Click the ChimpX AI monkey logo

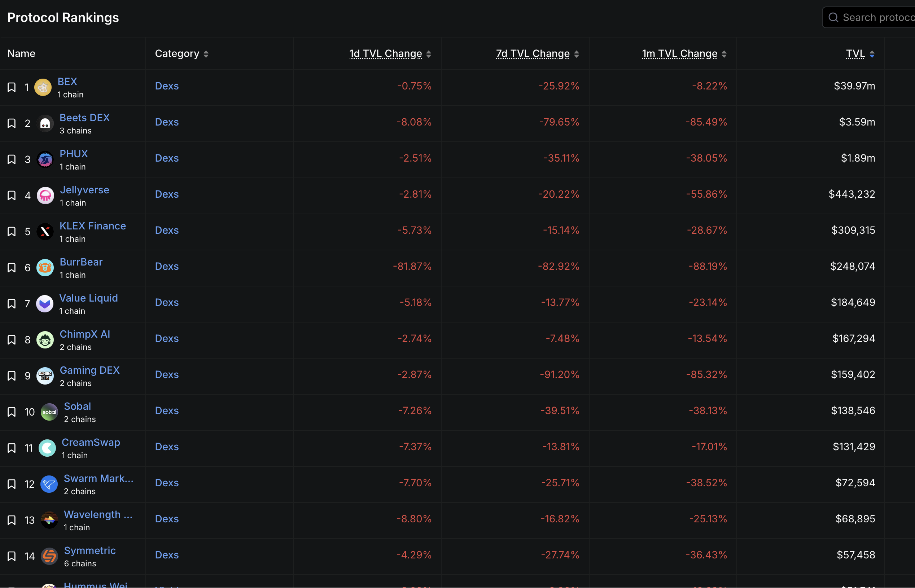point(45,340)
